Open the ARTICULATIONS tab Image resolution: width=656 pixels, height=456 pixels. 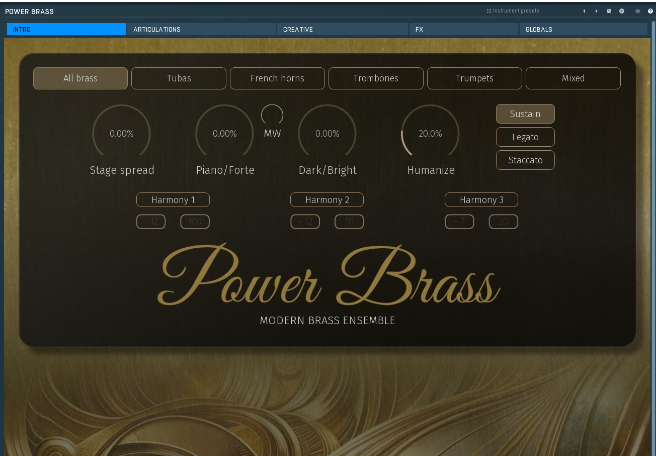201,29
